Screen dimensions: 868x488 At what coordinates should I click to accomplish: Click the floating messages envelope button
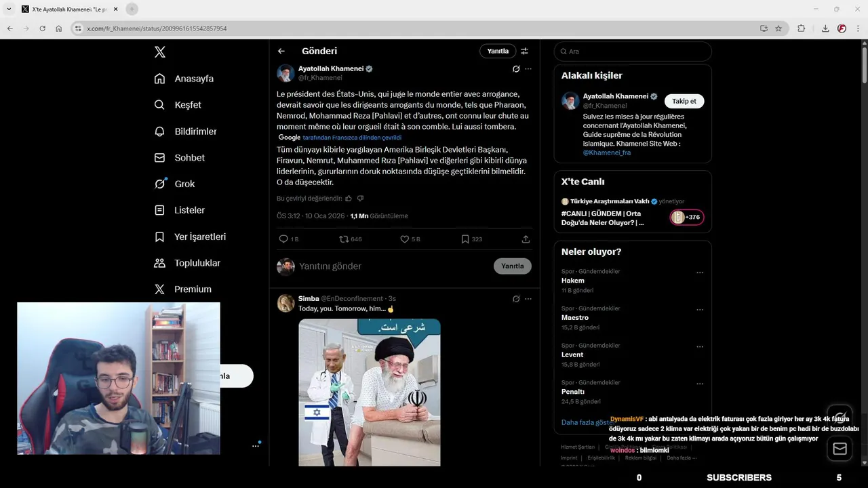(x=840, y=449)
